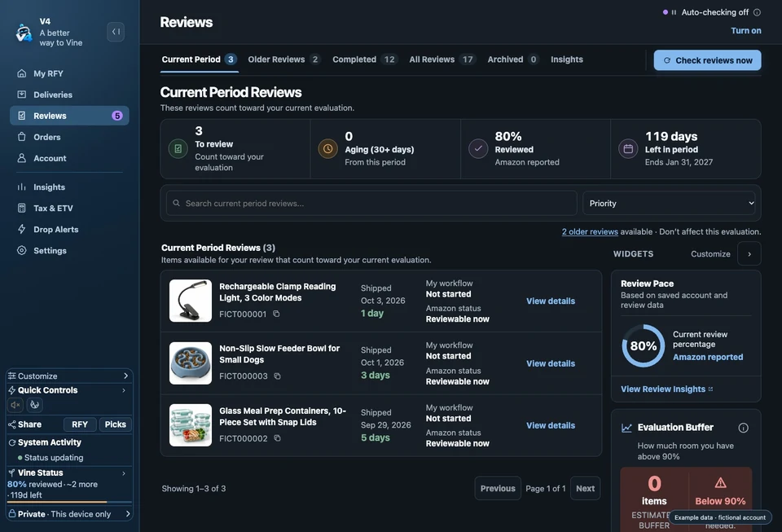Viewport: 782px width, 532px height.
Task: Click the Reviewed checkmark icon
Action: pyautogui.click(x=478, y=148)
